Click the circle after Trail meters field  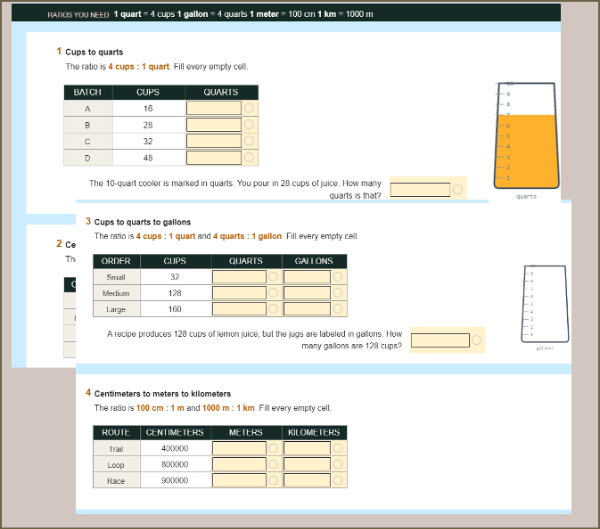coord(273,448)
